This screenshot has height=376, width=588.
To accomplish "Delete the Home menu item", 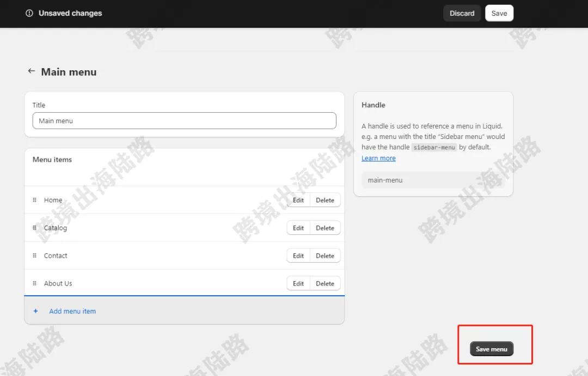I will pos(325,200).
